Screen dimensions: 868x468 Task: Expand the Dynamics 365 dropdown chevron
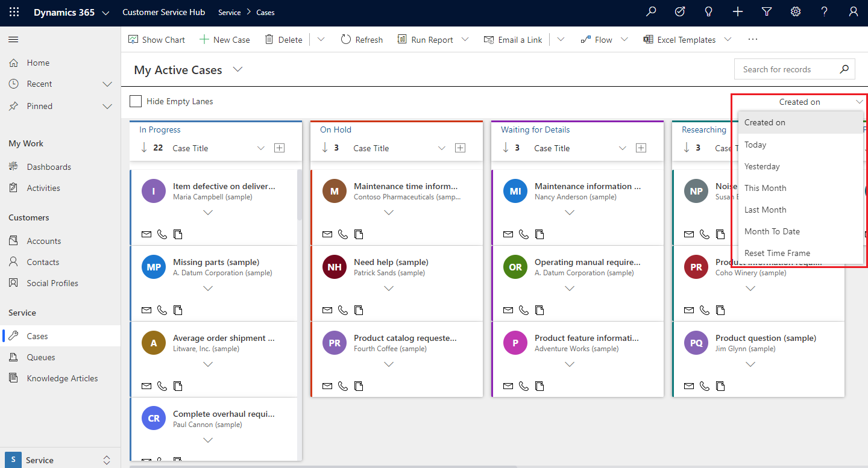point(105,13)
